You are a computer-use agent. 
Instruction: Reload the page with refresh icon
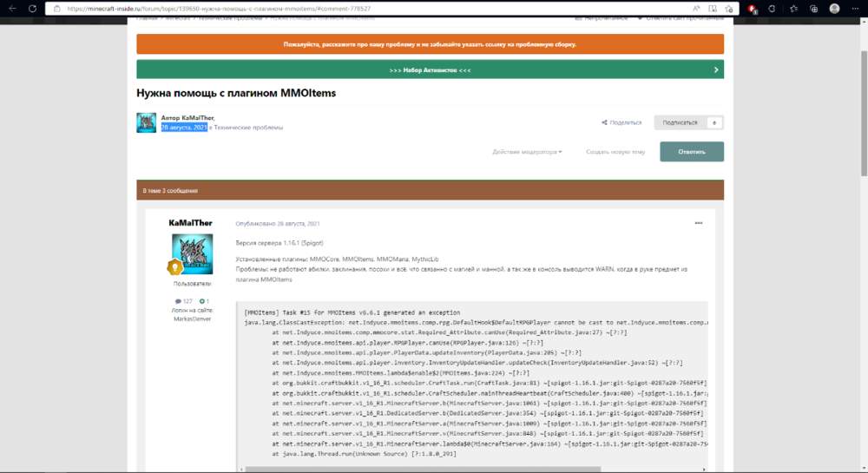tap(32, 9)
